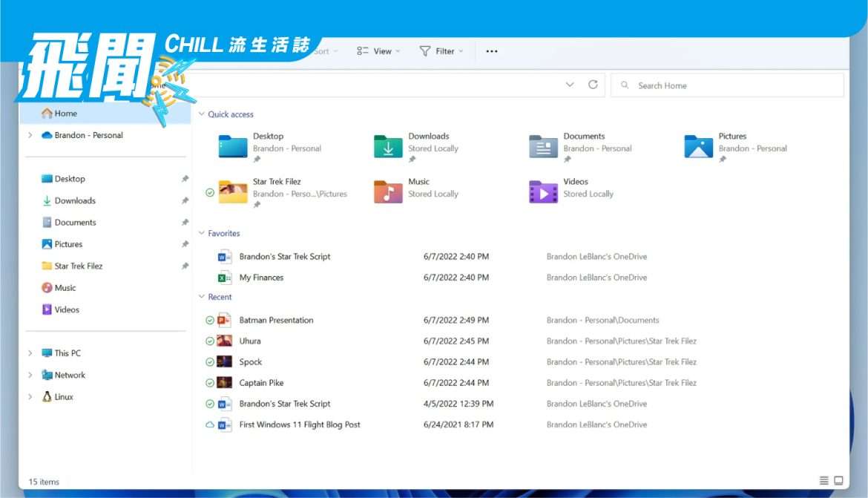Open Documents in the sidebar

pos(69,222)
